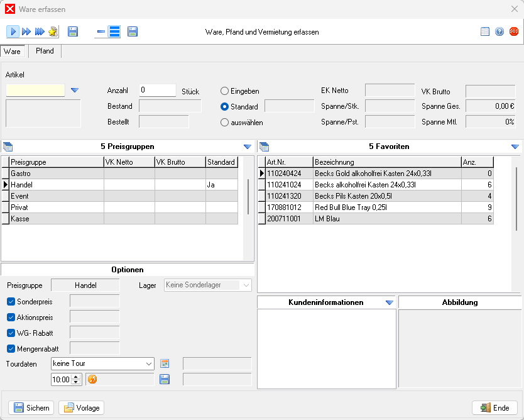Expand the Kundeninformationen dropdown arrow
This screenshot has height=420, width=524.
pos(389,302)
